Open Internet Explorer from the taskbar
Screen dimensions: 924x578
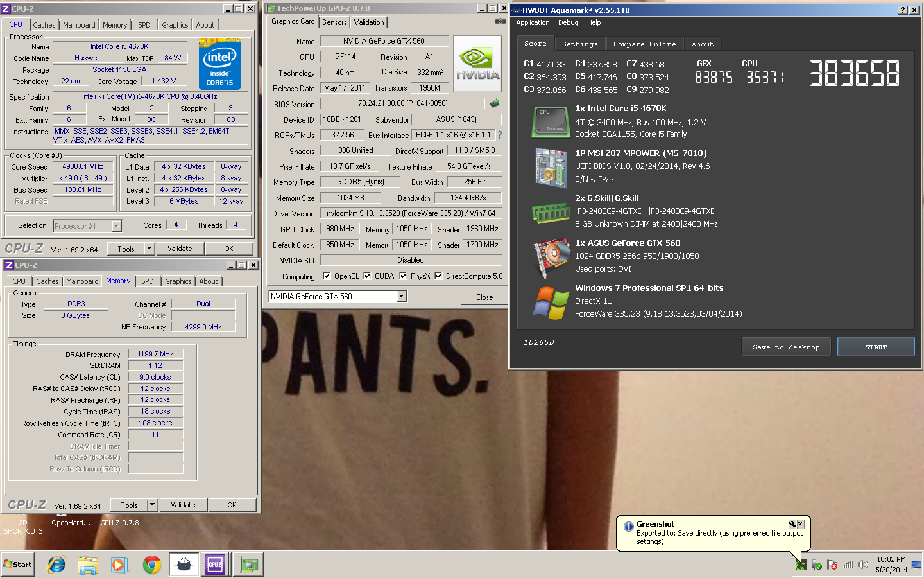coord(56,565)
